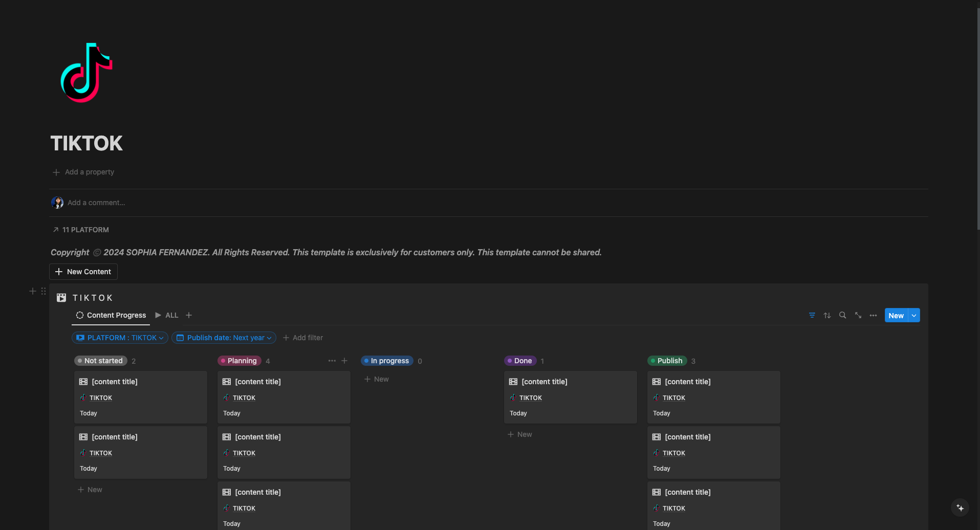980x530 pixels.
Task: Click the plus icon beside Add a property
Action: (x=56, y=172)
